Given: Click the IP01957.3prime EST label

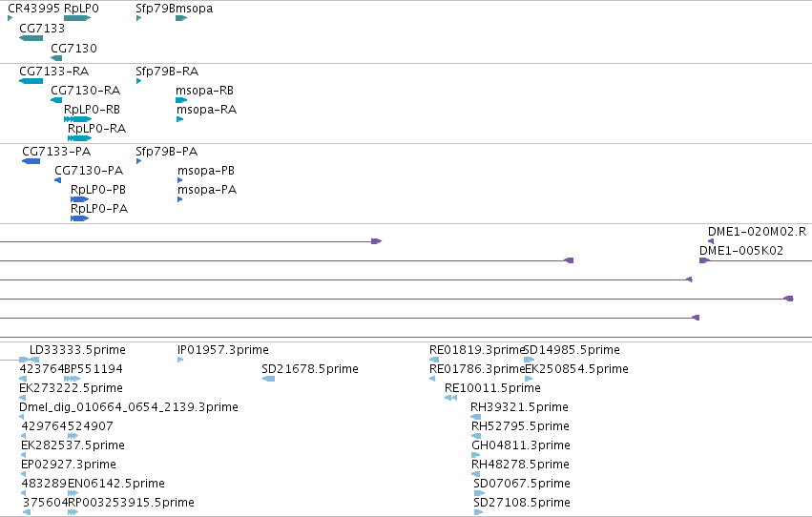Looking at the screenshot, I should 222,350.
